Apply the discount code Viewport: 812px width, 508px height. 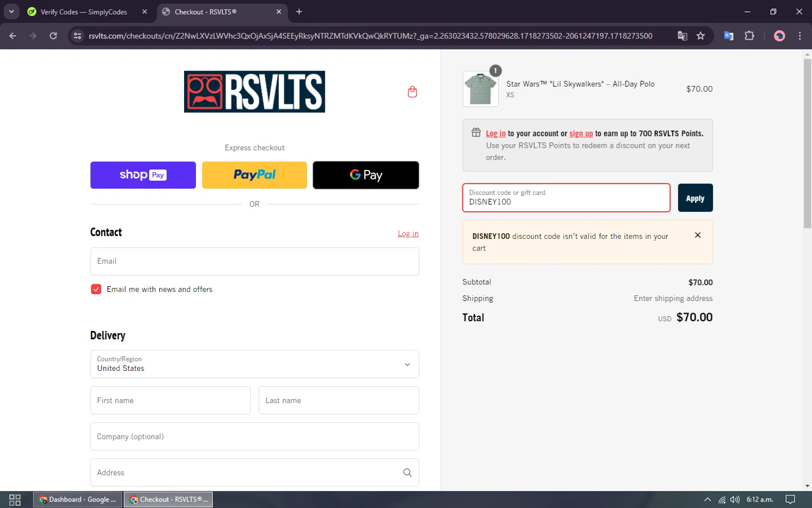coord(695,198)
